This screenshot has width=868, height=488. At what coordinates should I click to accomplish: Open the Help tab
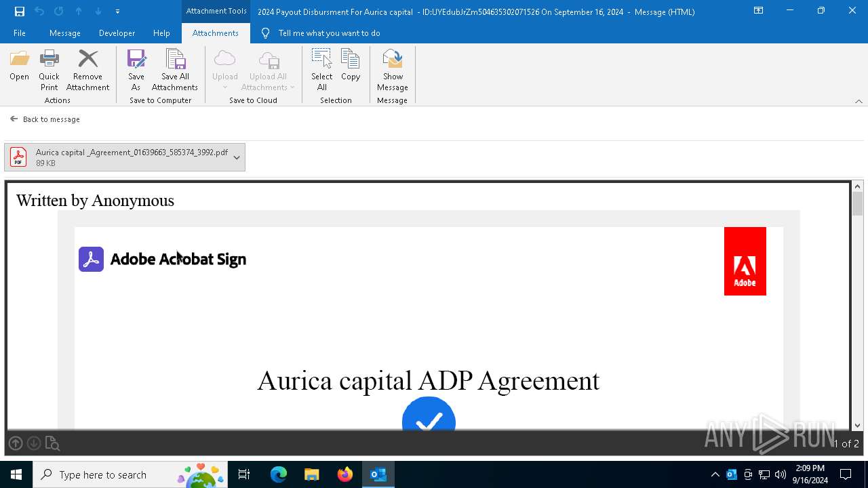click(161, 33)
